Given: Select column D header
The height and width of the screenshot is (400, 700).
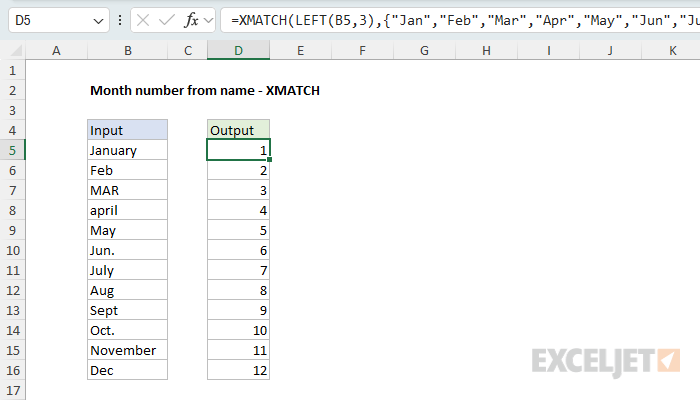Looking at the screenshot, I should click(238, 50).
